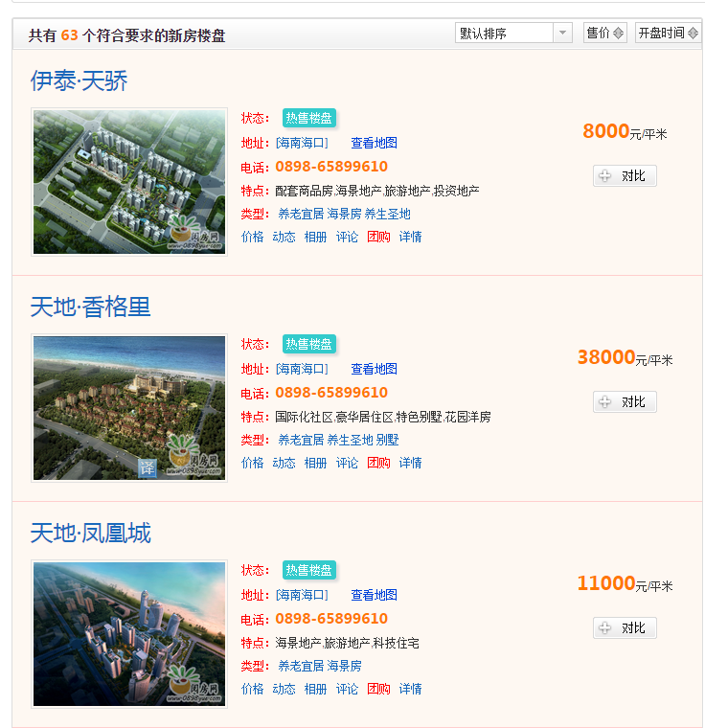Select 养老宜居 type under 天地·凤凰城
The image size is (705, 728).
(301, 667)
